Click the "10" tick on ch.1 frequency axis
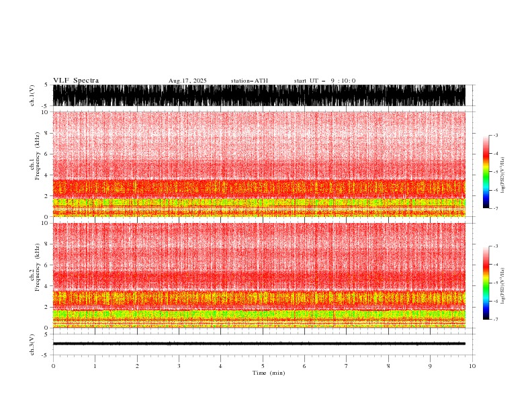Viewport: 532px width, 411px height. coord(45,112)
